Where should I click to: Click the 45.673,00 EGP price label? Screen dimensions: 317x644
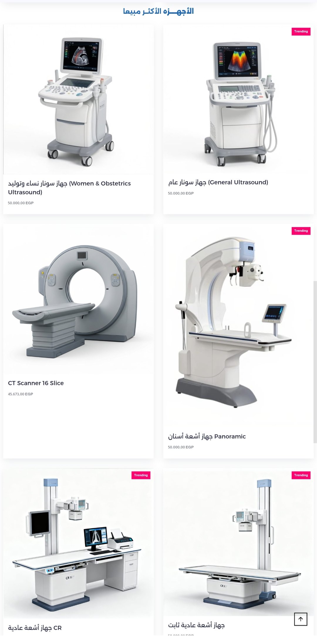tap(21, 394)
